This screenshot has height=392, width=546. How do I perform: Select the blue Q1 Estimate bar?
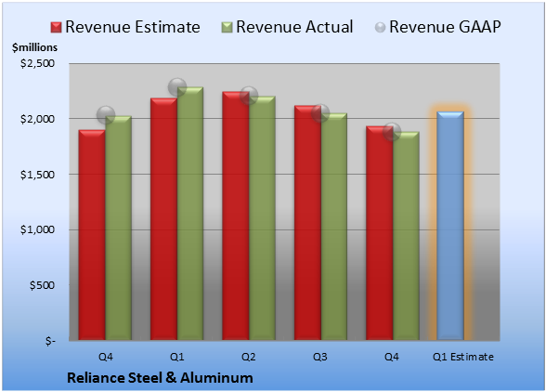tap(450, 226)
